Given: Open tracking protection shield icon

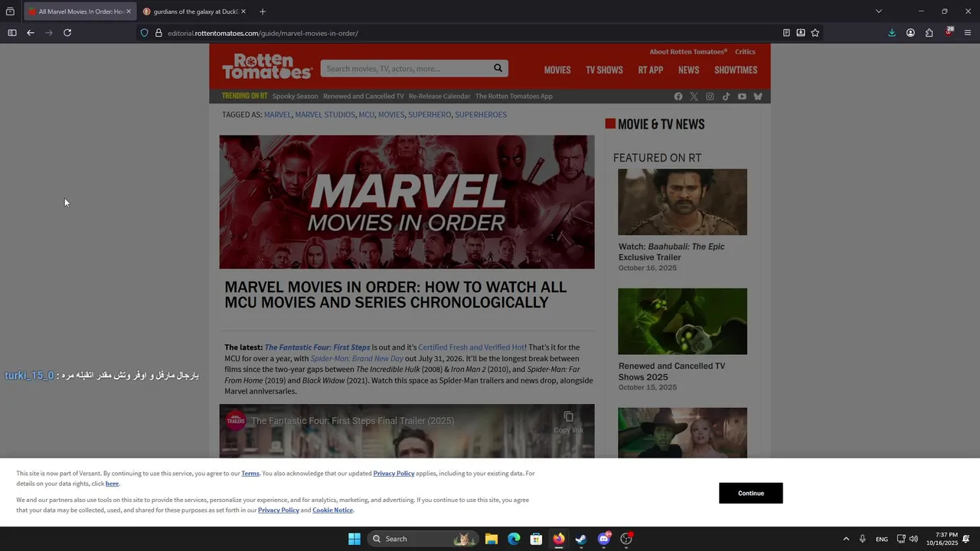Looking at the screenshot, I should [x=144, y=33].
